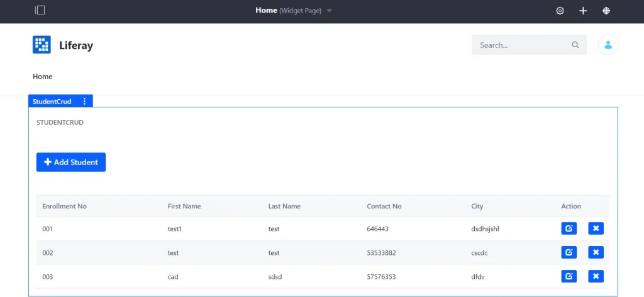This screenshot has width=644, height=297.
Task: Click contact number 646443
Action: point(377,229)
